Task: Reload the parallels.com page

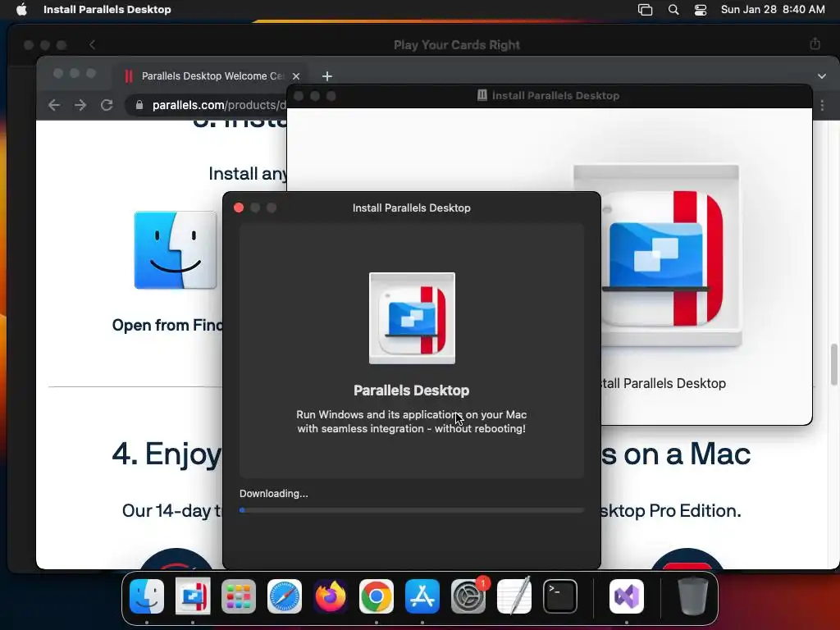Action: click(x=107, y=105)
